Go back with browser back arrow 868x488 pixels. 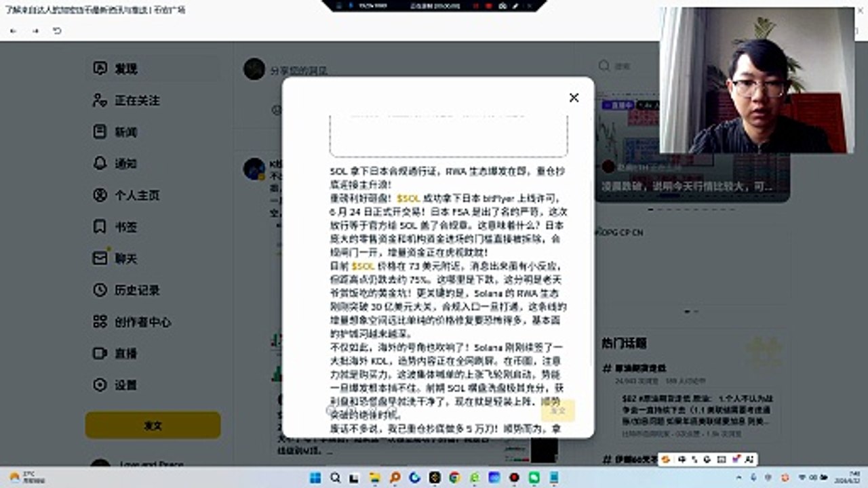[x=14, y=31]
